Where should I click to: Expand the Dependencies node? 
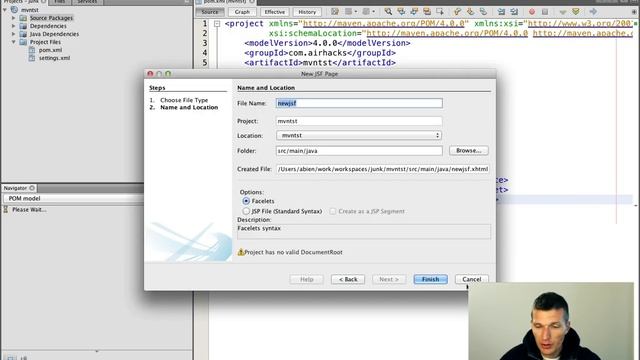pos(13,26)
